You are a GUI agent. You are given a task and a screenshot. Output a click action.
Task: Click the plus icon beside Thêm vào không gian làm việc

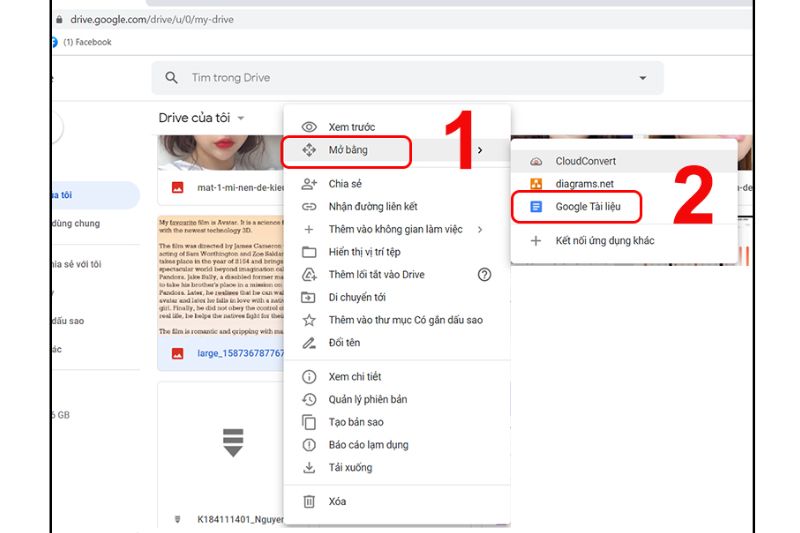pos(309,230)
